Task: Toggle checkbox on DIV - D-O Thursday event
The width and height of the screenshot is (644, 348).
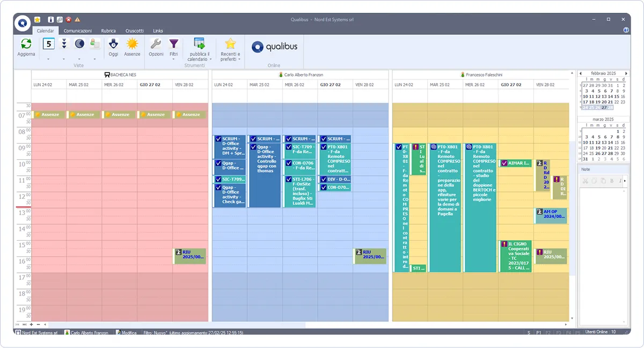Action: (x=324, y=180)
